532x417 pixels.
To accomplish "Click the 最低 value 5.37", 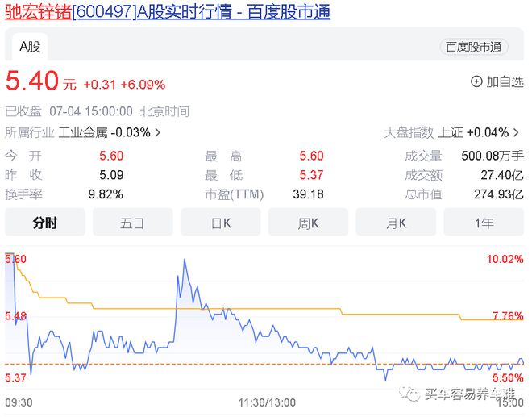I will [x=311, y=175].
